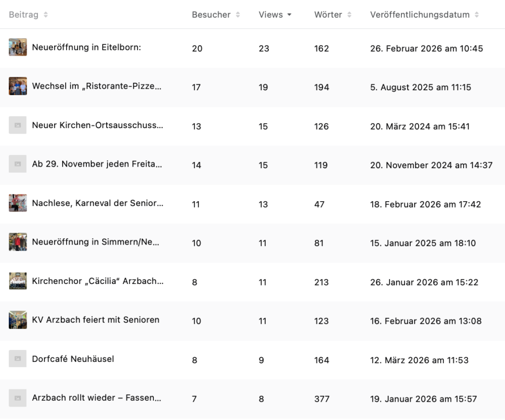Open Nachlese, Karneval der Senioren thumbnail
The width and height of the screenshot is (505, 420).
click(18, 203)
